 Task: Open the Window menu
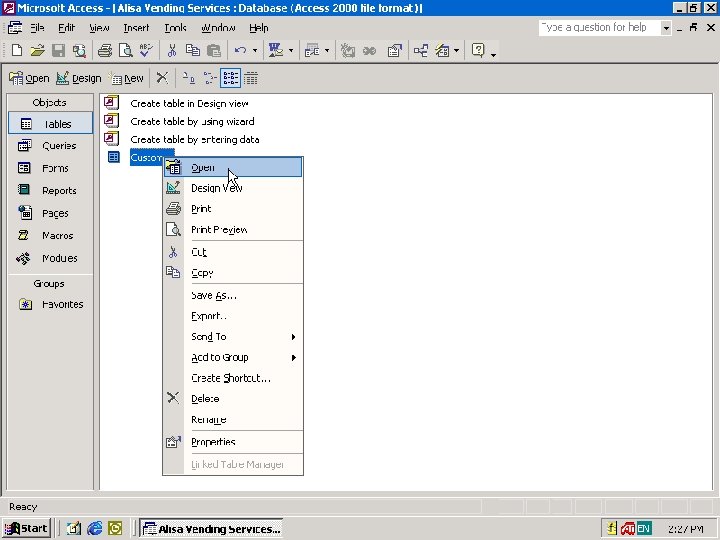click(x=219, y=28)
